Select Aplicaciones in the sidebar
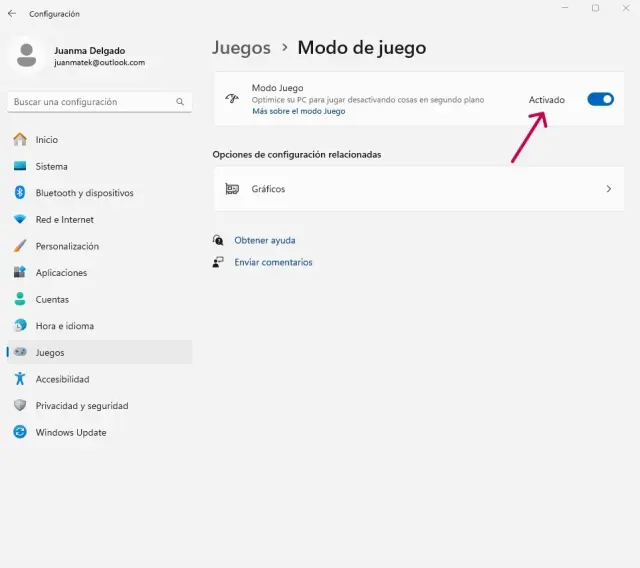The image size is (640, 568). (61, 273)
